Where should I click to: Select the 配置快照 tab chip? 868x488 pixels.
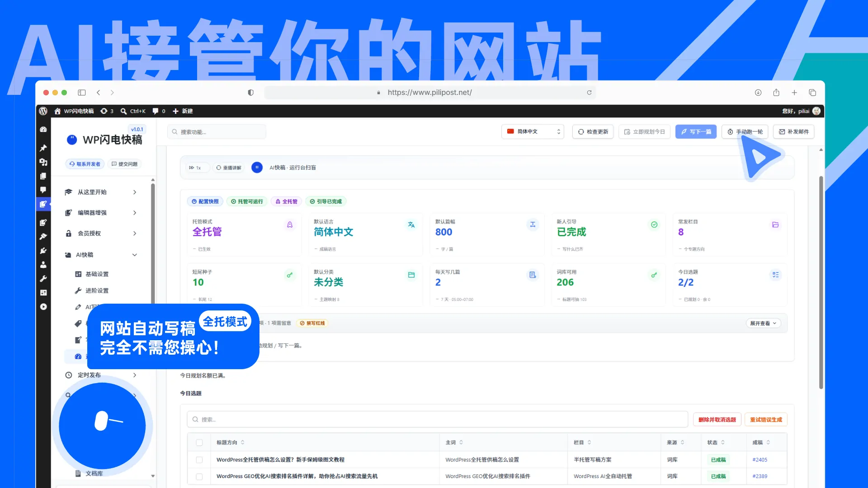[x=205, y=202]
